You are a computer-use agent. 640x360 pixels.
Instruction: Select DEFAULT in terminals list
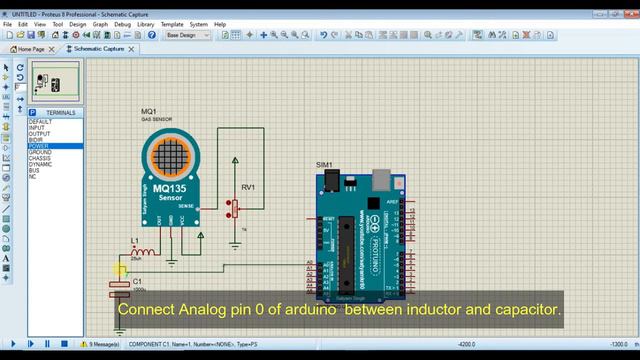(56, 122)
